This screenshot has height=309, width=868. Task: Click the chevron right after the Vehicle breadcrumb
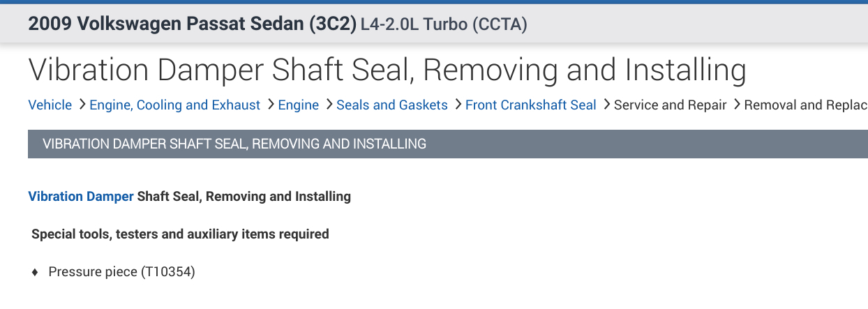(82, 105)
